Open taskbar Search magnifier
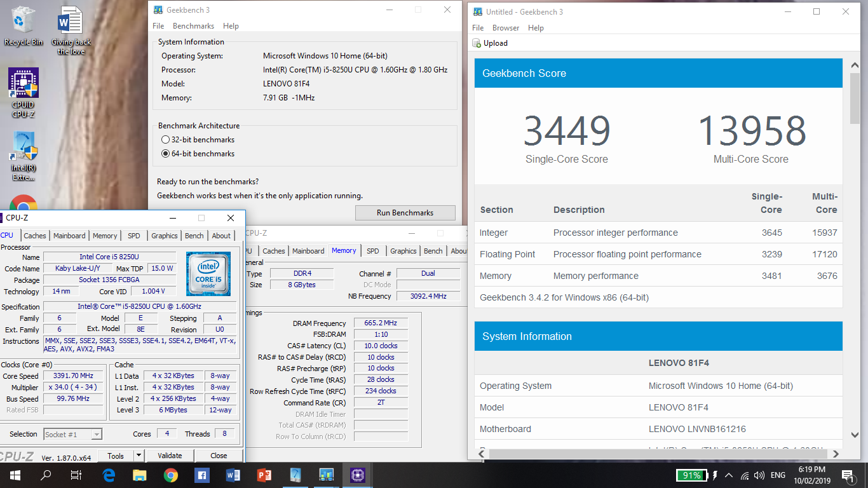This screenshot has height=488, width=868. point(46,475)
